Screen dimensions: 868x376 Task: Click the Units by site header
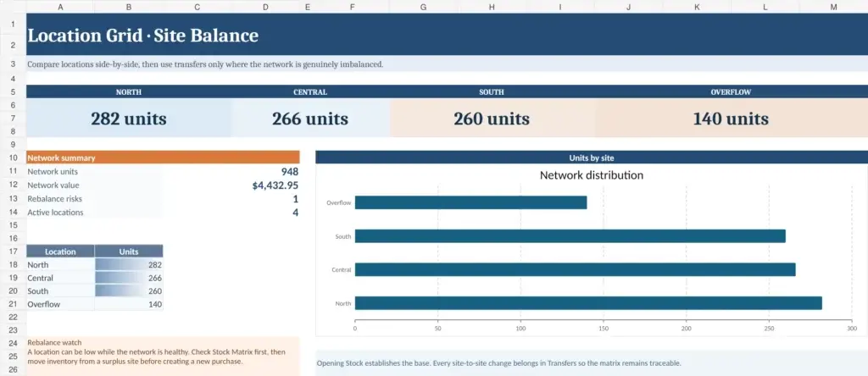592,158
